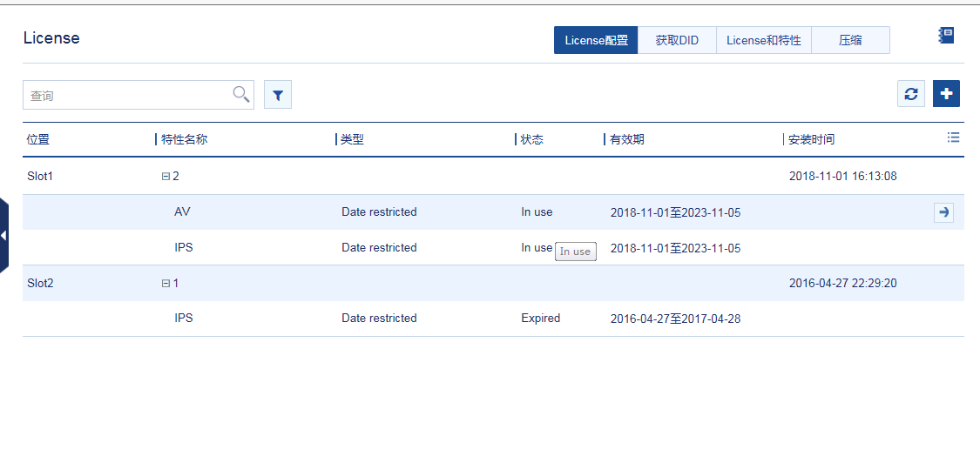980x463 pixels.
Task: Click the 安装时间 column header
Action: click(x=811, y=139)
